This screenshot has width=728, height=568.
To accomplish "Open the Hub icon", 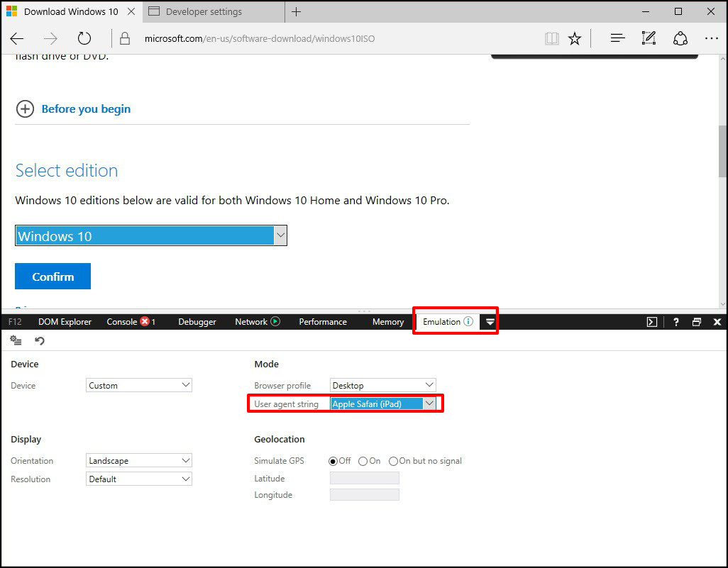I will [617, 38].
